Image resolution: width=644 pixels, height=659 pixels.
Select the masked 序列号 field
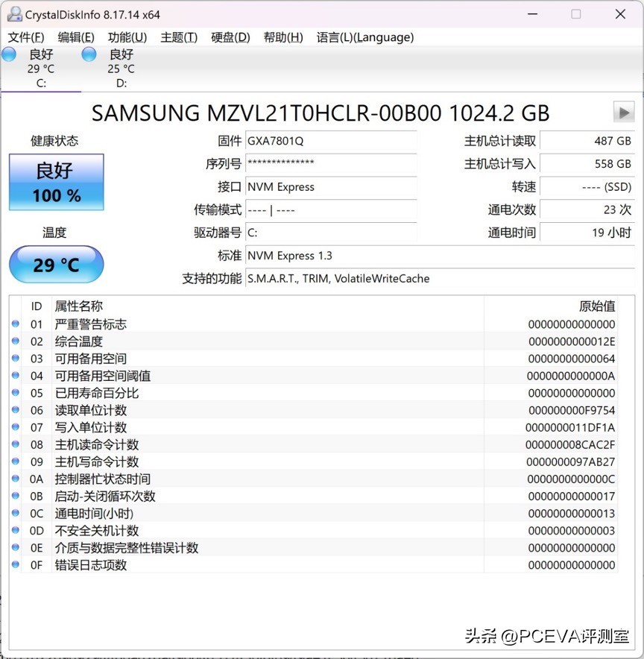pos(331,164)
